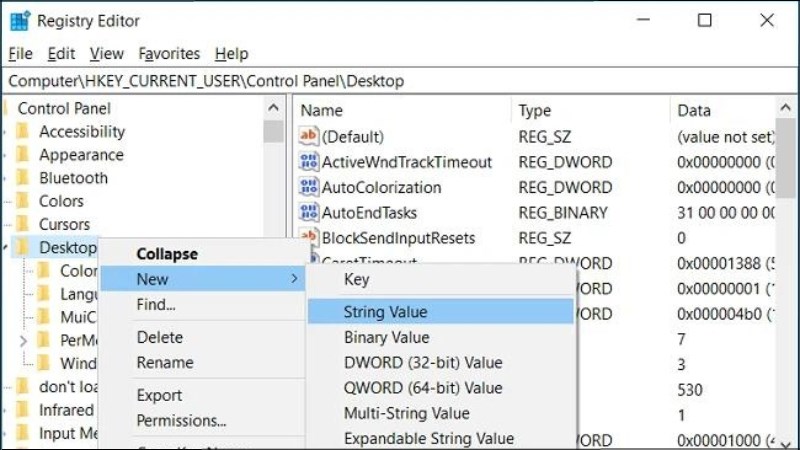Click tree pane scroll up arrow
The image size is (800, 450).
[273, 108]
